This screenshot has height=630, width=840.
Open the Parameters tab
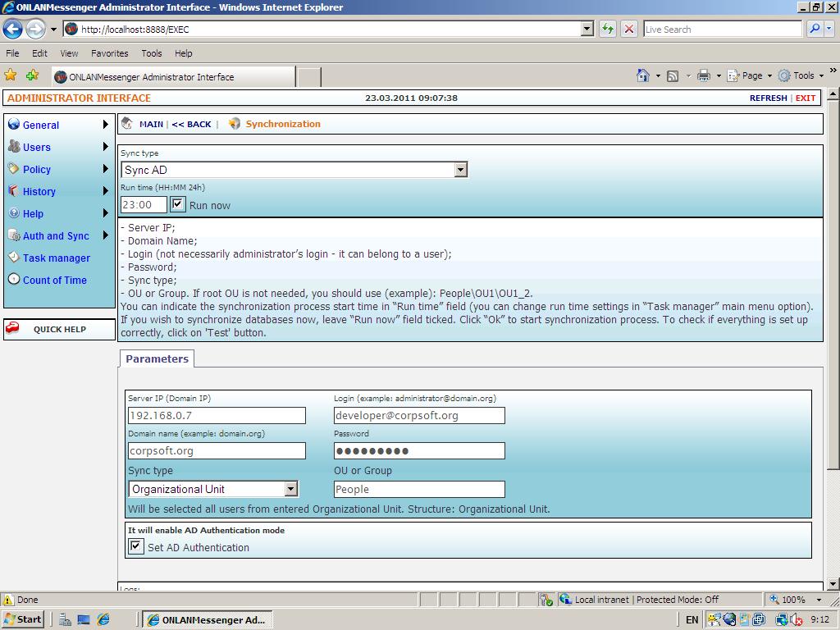157,358
